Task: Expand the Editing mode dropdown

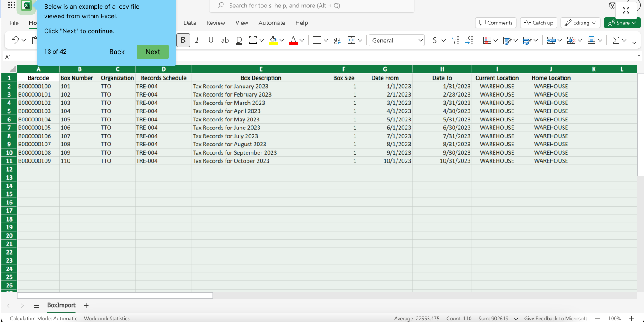Action: 581,23
